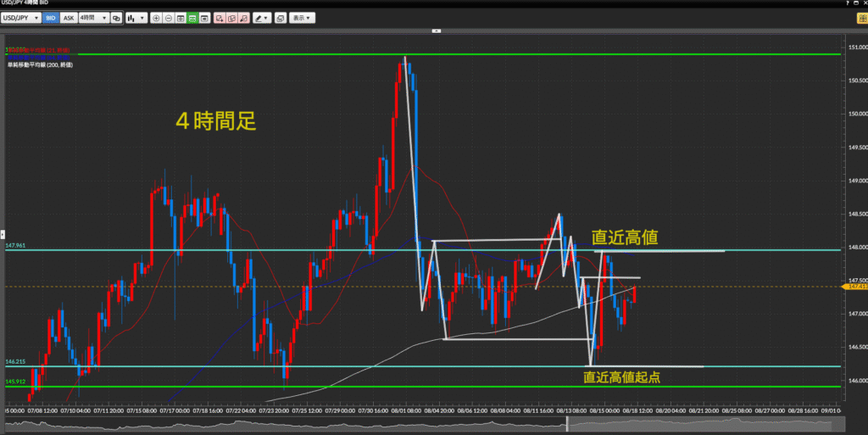Screen dimensions: 868x435
Task: Click the toolbar collapse handle at top center
Action: [x=437, y=31]
